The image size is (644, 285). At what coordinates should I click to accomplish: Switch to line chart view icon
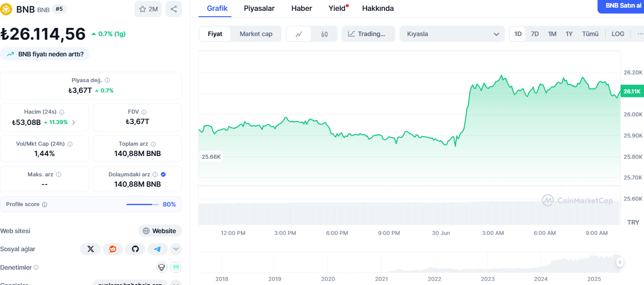click(299, 34)
